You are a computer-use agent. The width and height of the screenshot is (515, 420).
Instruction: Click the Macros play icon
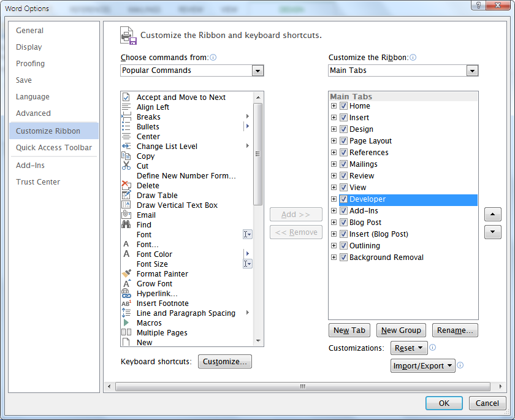click(126, 323)
